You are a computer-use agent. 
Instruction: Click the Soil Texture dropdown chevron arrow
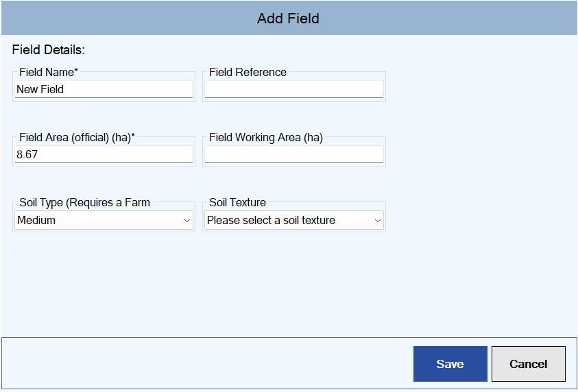point(378,221)
